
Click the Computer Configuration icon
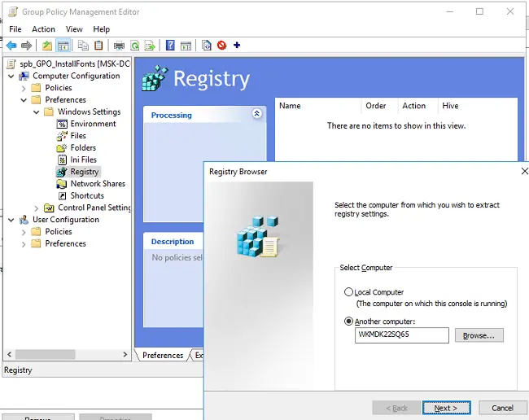tap(24, 76)
